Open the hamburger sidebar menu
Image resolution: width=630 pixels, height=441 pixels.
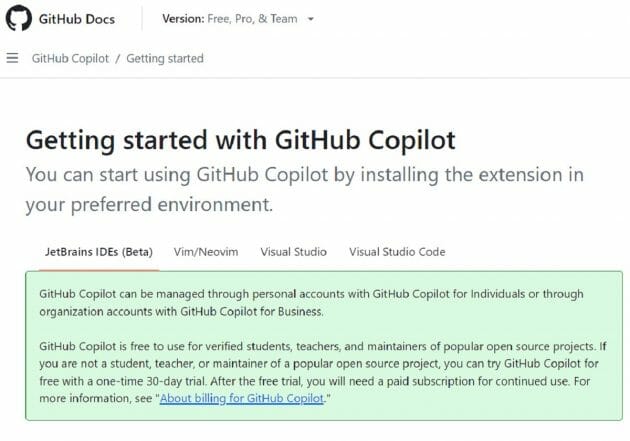click(13, 58)
